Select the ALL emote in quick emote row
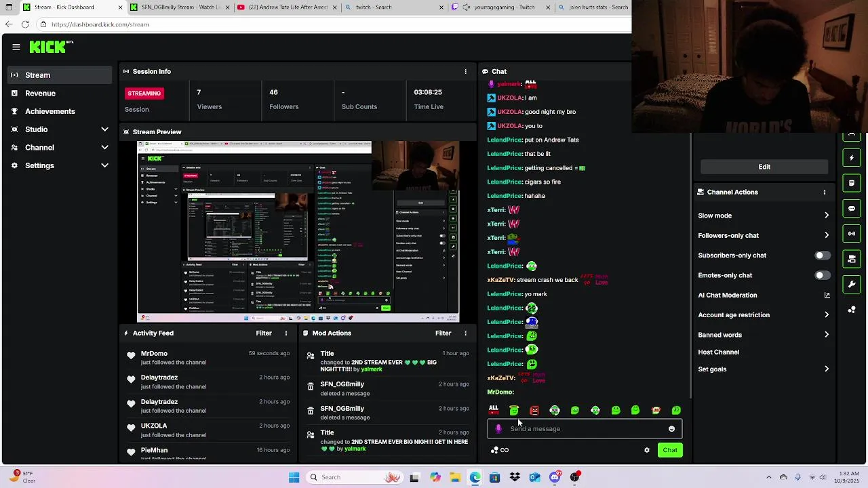 point(494,410)
